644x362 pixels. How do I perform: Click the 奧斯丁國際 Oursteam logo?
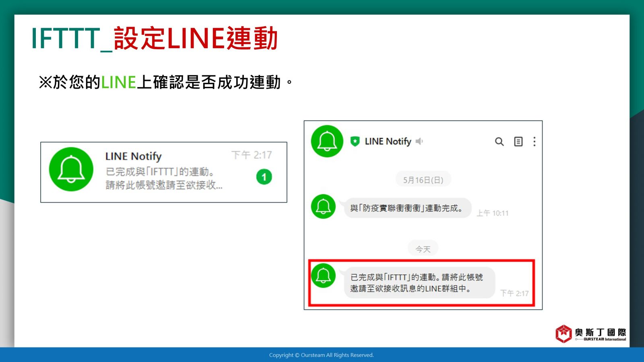point(591,334)
